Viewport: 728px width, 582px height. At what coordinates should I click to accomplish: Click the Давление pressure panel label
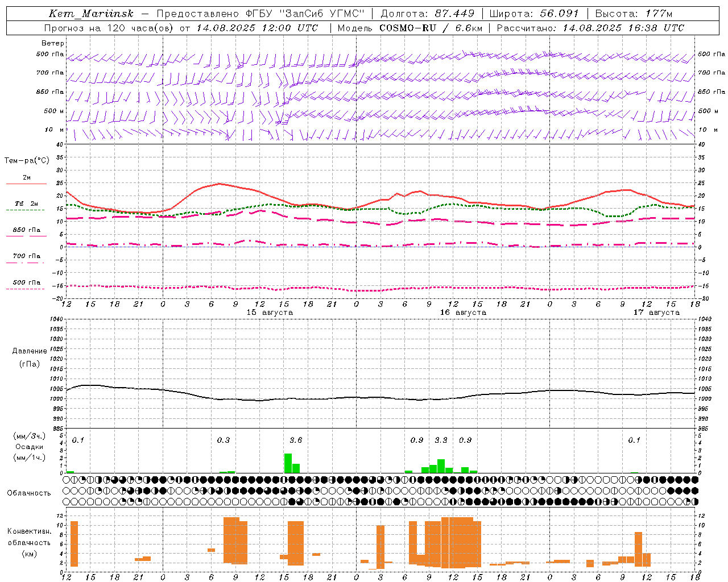30,351
